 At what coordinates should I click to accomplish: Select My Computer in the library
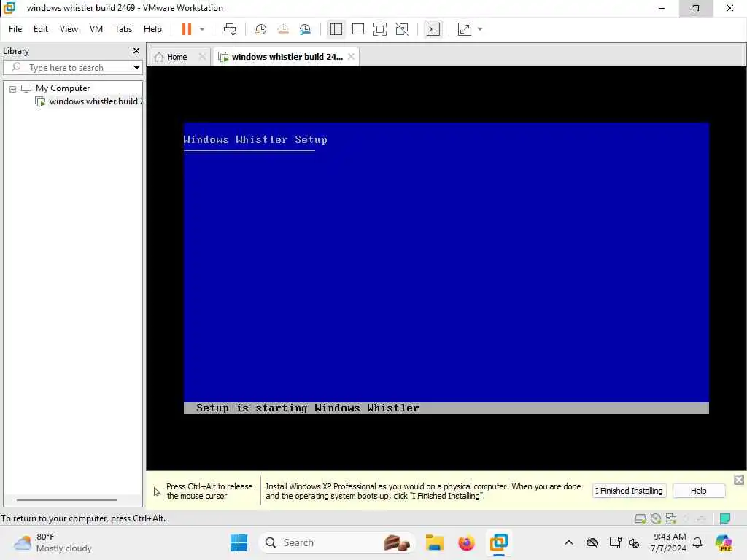[63, 88]
